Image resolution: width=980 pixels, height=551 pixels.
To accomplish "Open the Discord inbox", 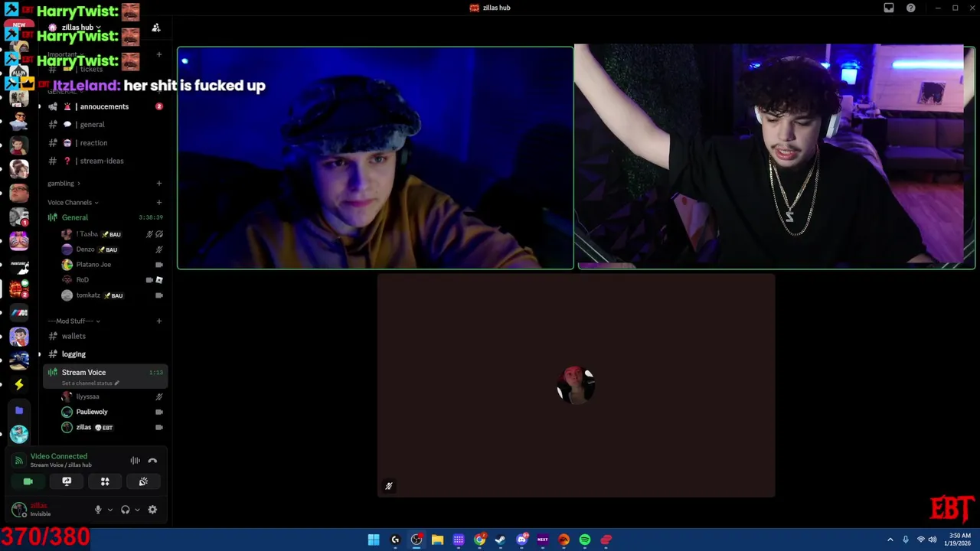I will 889,8.
